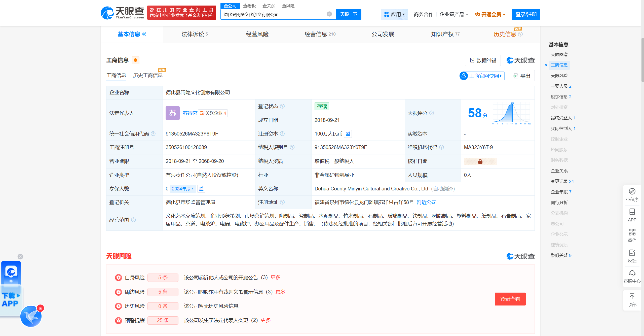
Task: Click the 天眼评分 score distribution chart
Action: (511, 113)
